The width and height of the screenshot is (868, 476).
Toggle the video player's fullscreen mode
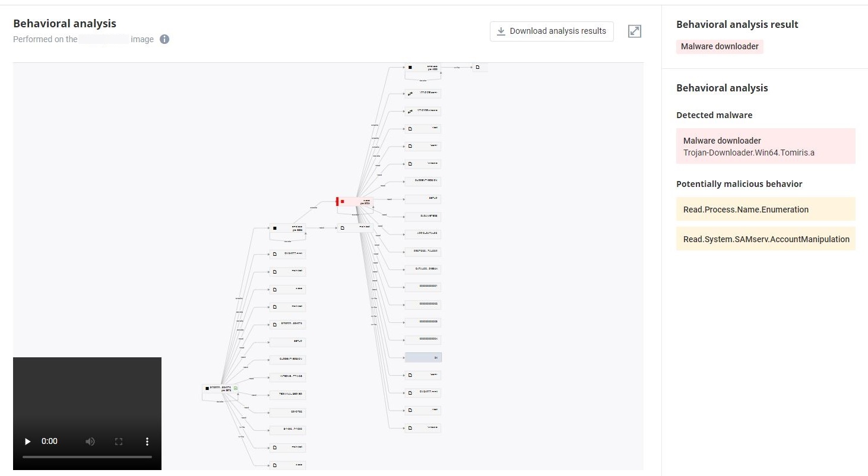(119, 442)
